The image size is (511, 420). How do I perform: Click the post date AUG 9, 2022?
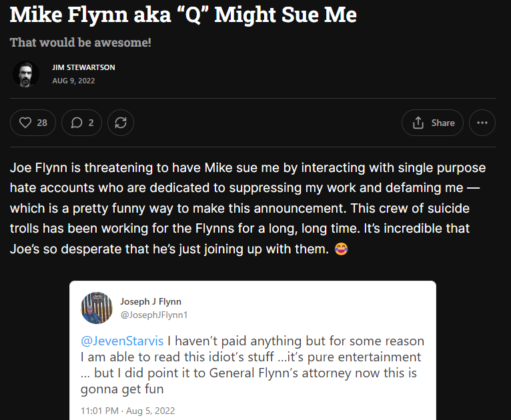coord(73,81)
